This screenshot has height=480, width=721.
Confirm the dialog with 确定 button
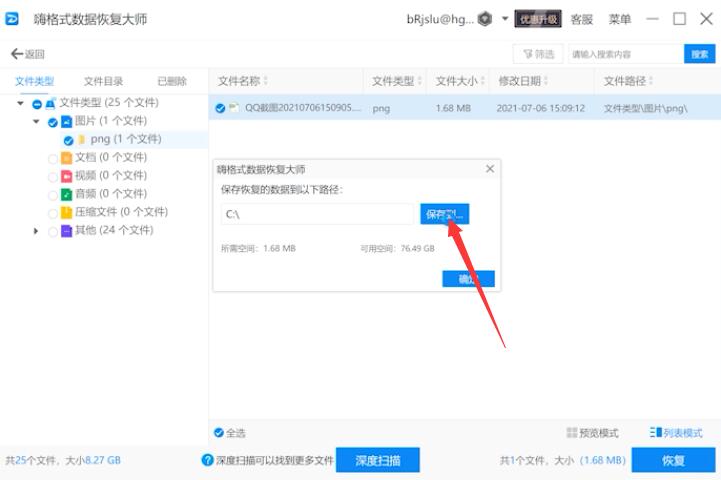point(469,279)
